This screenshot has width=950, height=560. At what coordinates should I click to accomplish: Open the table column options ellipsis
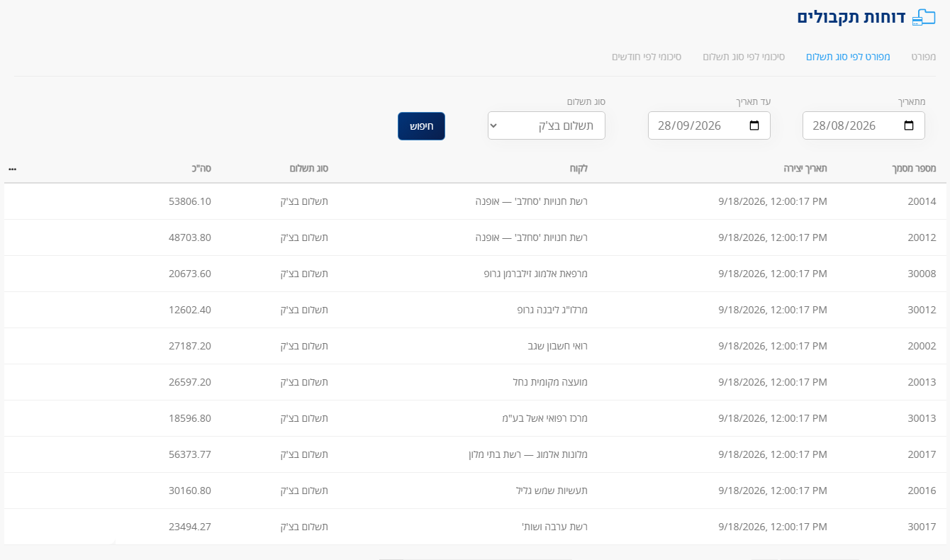point(13,169)
